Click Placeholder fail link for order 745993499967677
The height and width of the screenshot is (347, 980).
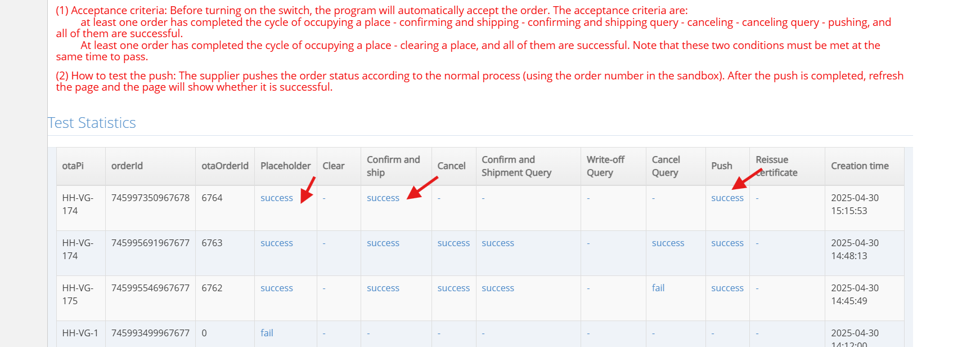267,333
